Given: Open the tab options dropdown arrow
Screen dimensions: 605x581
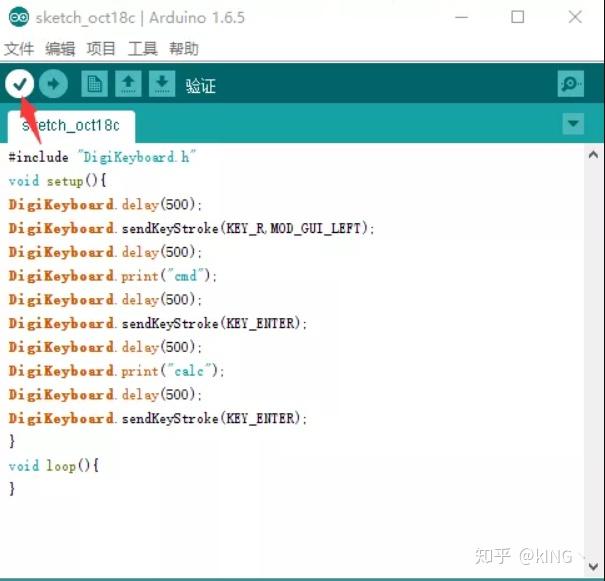Looking at the screenshot, I should 573,123.
